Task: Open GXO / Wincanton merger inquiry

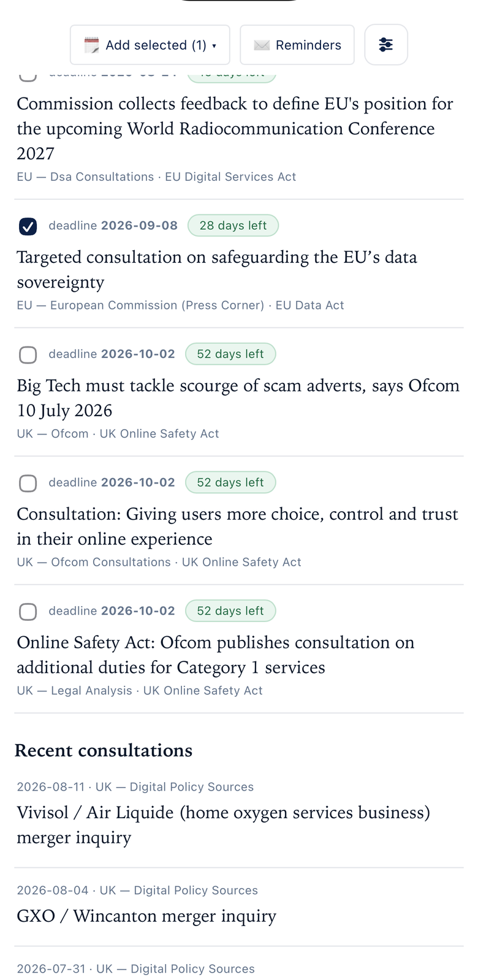Action: 146,916
